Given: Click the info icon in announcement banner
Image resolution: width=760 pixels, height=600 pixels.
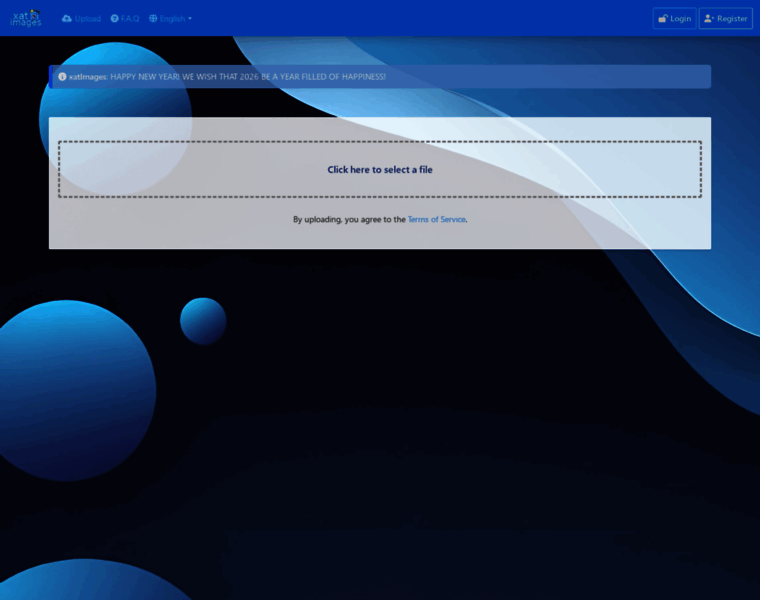Looking at the screenshot, I should point(62,77).
